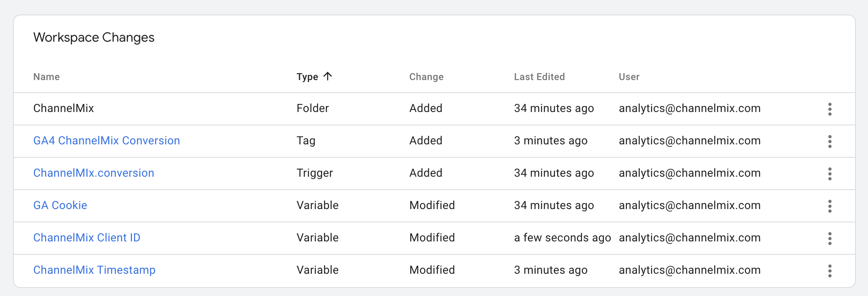Image resolution: width=868 pixels, height=296 pixels.
Task: Click the 'a few seconds ago' cell
Action: point(562,238)
